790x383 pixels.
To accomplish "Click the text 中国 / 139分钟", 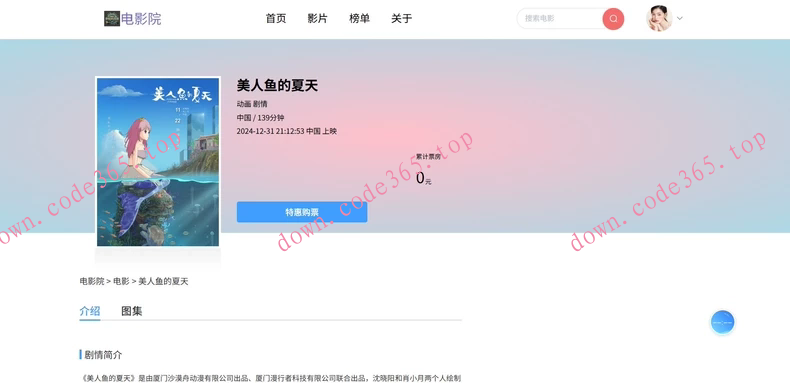I will click(x=260, y=118).
